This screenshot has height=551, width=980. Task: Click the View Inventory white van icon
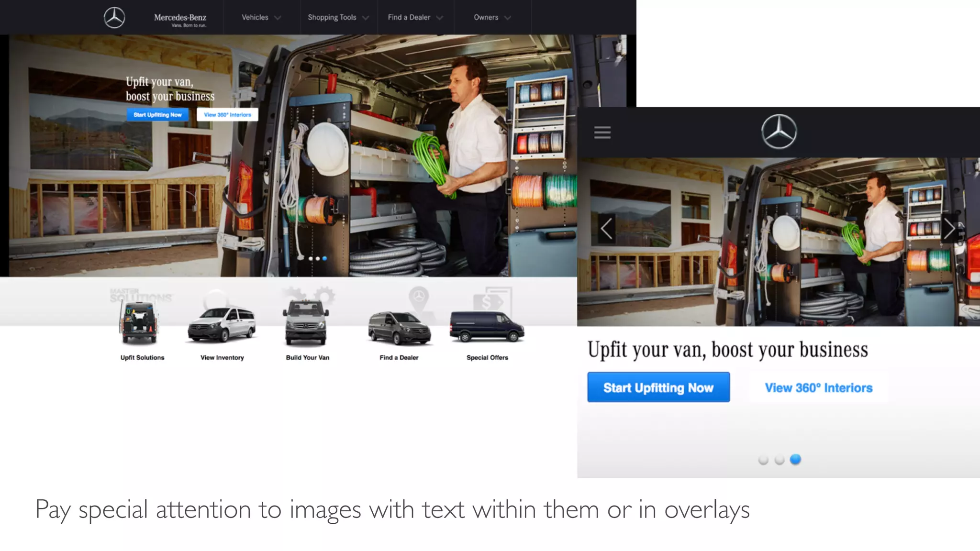(221, 325)
